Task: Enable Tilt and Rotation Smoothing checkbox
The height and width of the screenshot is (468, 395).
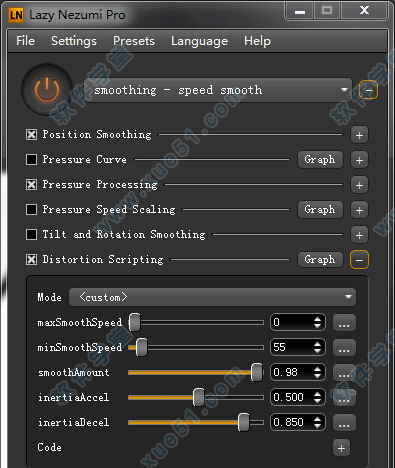Action: tap(31, 234)
